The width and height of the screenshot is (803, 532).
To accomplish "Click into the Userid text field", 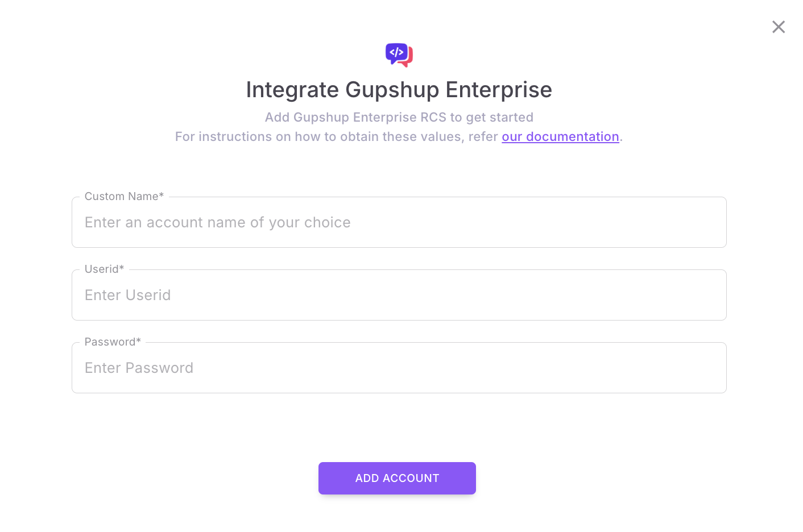I will pos(399,295).
